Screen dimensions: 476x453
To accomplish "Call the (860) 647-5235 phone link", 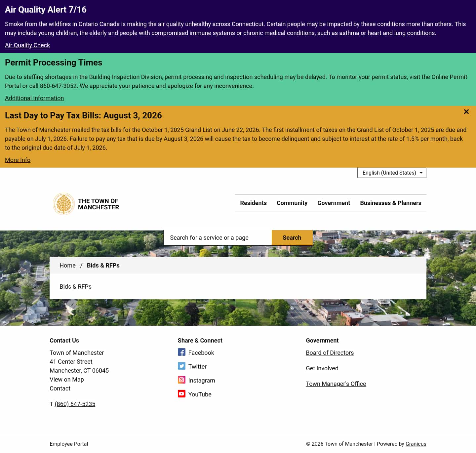I will tap(75, 404).
